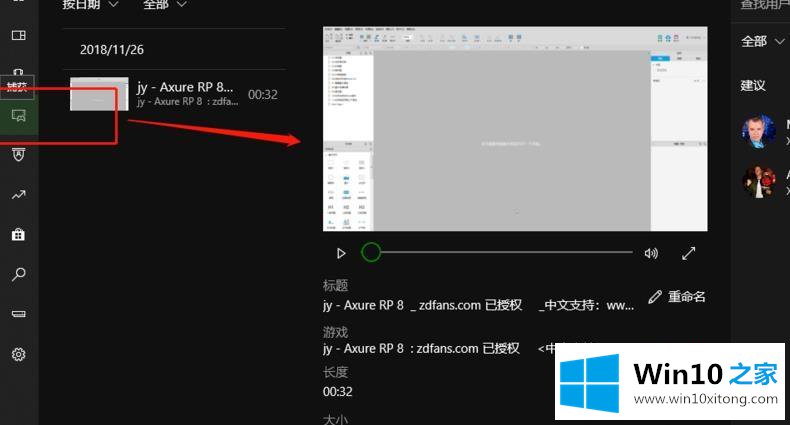The image size is (790, 425).
Task: Expand the video to full screen
Action: point(689,253)
